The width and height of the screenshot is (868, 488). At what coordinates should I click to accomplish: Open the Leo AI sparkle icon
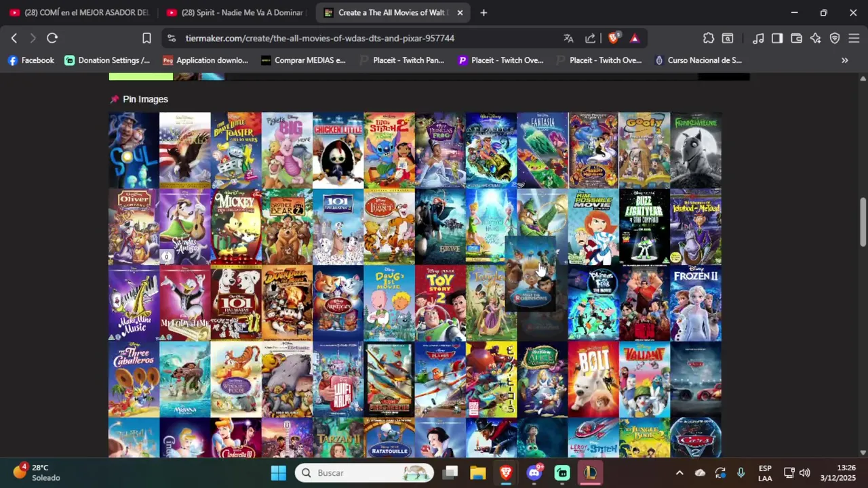point(816,39)
